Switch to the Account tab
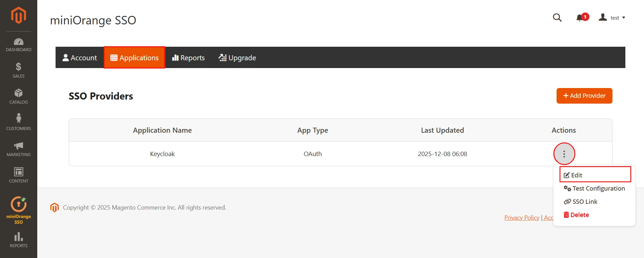Image resolution: width=644 pixels, height=258 pixels. coord(80,58)
